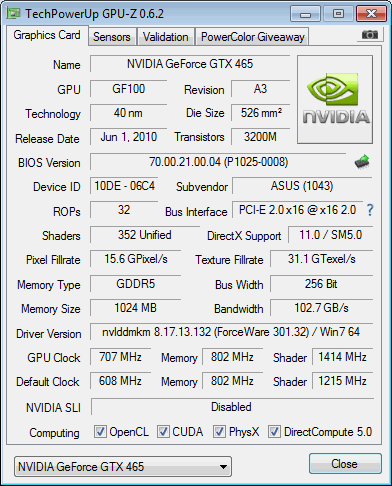Switch to the Sensors tab
The image size is (392, 486).
pos(112,37)
